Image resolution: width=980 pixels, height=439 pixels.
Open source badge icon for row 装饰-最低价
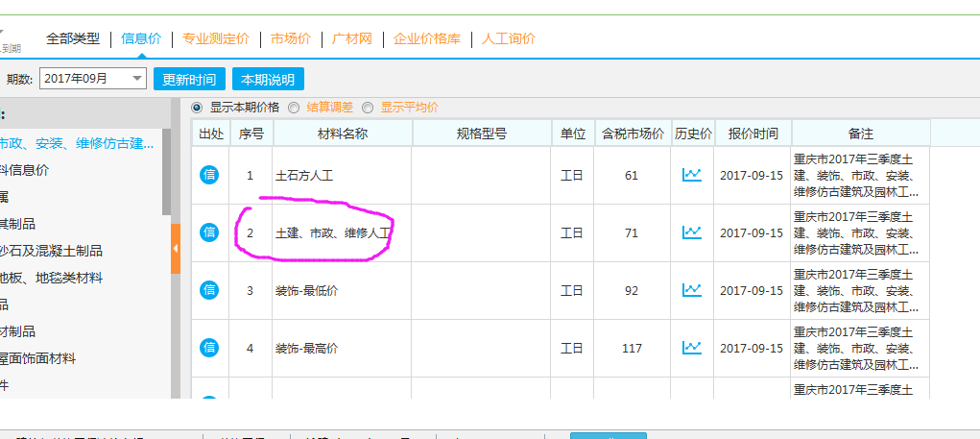[x=209, y=290]
